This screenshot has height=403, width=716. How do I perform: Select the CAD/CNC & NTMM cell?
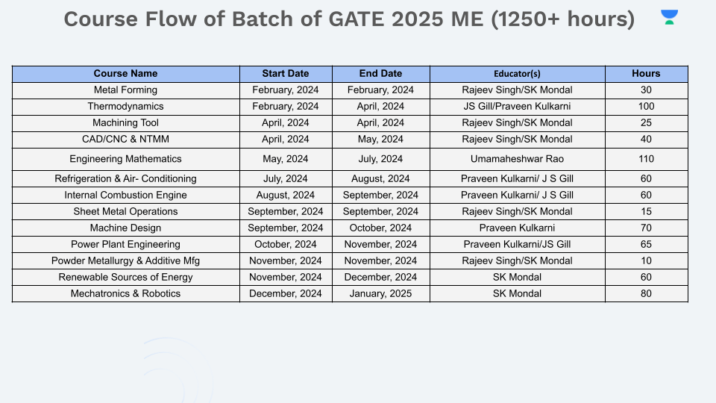126,139
